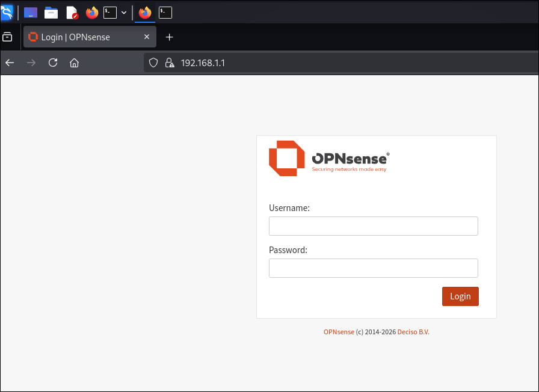Screen dimensions: 539x392
Task: Click the OPNsense favicon in the tab
Action: 33,37
